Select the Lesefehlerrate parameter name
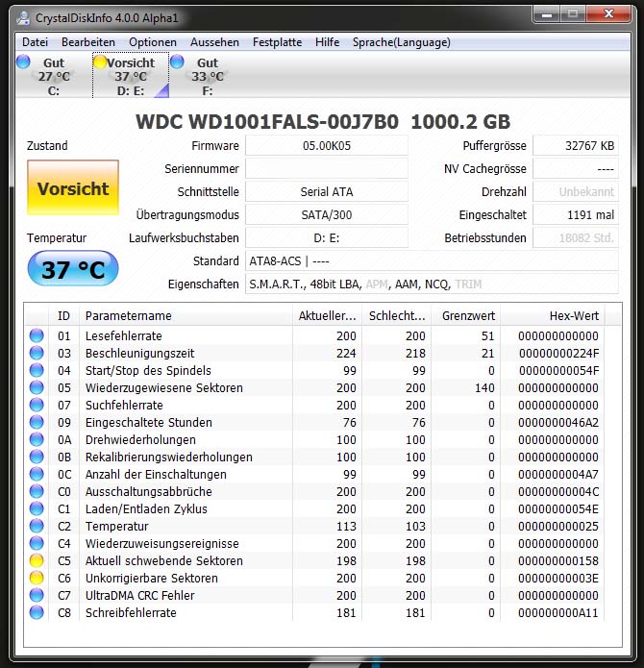Image resolution: width=644 pixels, height=668 pixels. coord(124,335)
